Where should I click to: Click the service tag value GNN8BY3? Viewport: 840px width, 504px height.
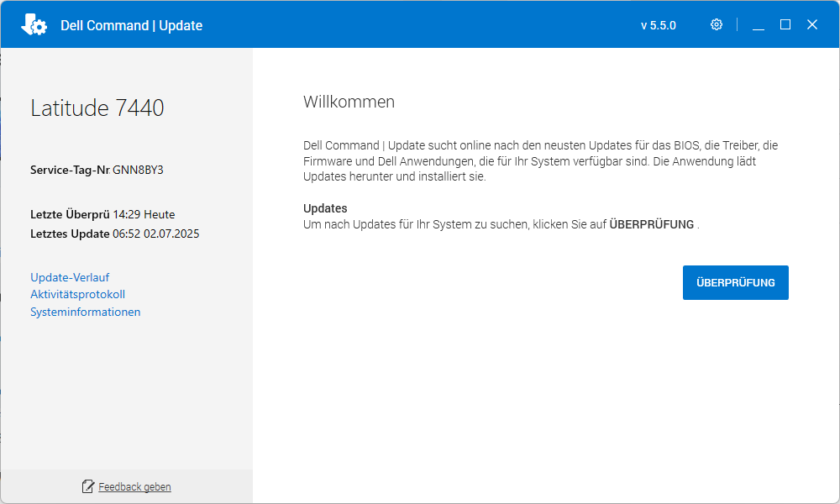(138, 170)
